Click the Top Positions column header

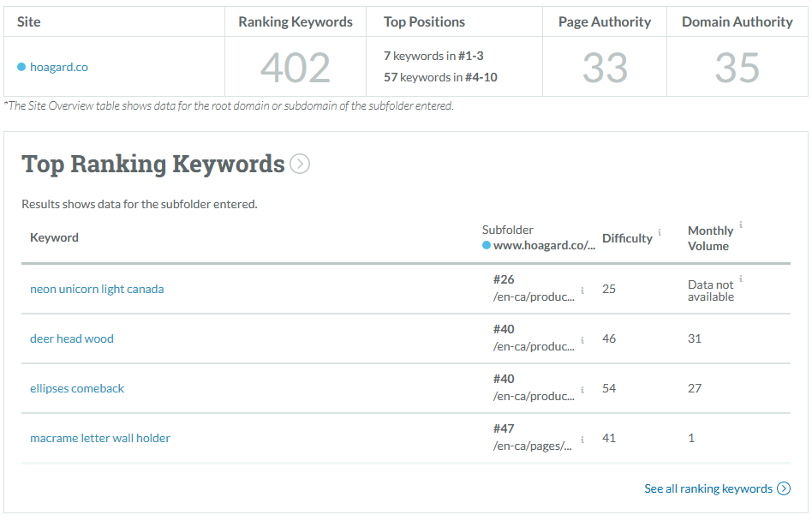424,21
